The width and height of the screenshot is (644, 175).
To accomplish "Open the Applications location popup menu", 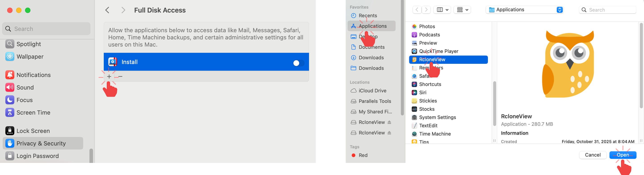I will [x=525, y=10].
